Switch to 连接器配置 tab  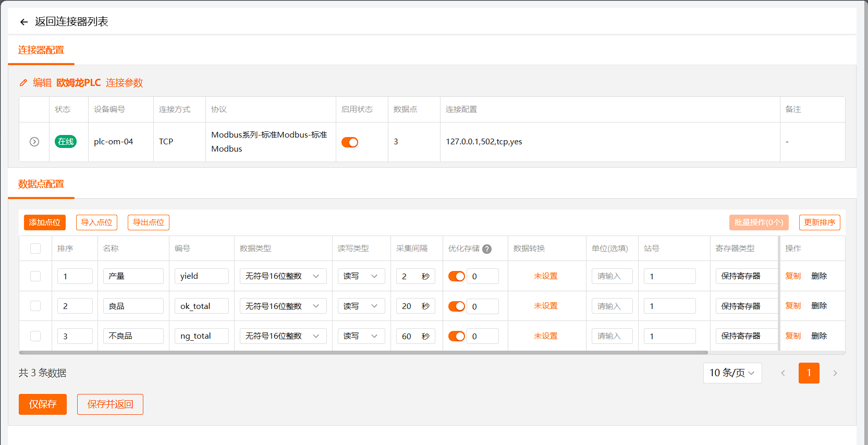tap(41, 50)
